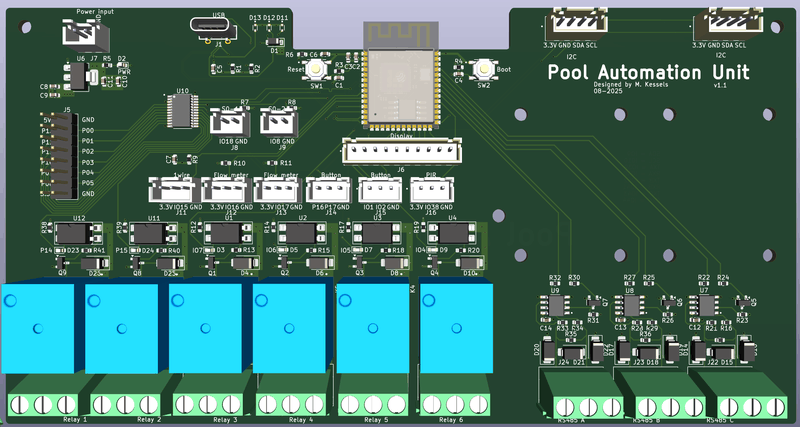Select the J8 connector labeled IO18 GND
This screenshot has height=427, width=800.
coord(230,122)
